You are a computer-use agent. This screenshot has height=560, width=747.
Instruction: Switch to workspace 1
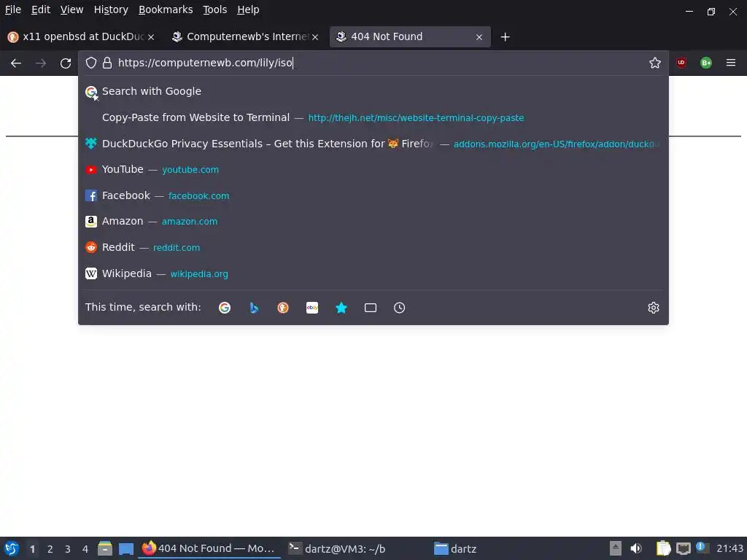pos(32,549)
